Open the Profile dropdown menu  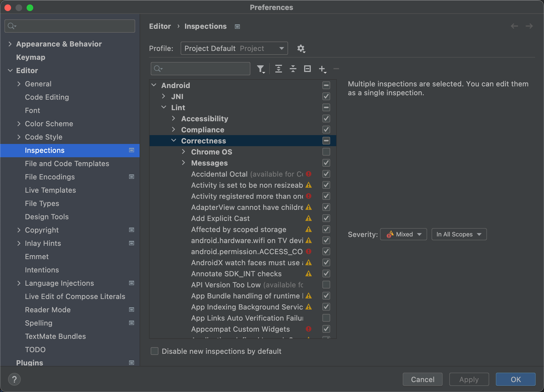(x=234, y=48)
